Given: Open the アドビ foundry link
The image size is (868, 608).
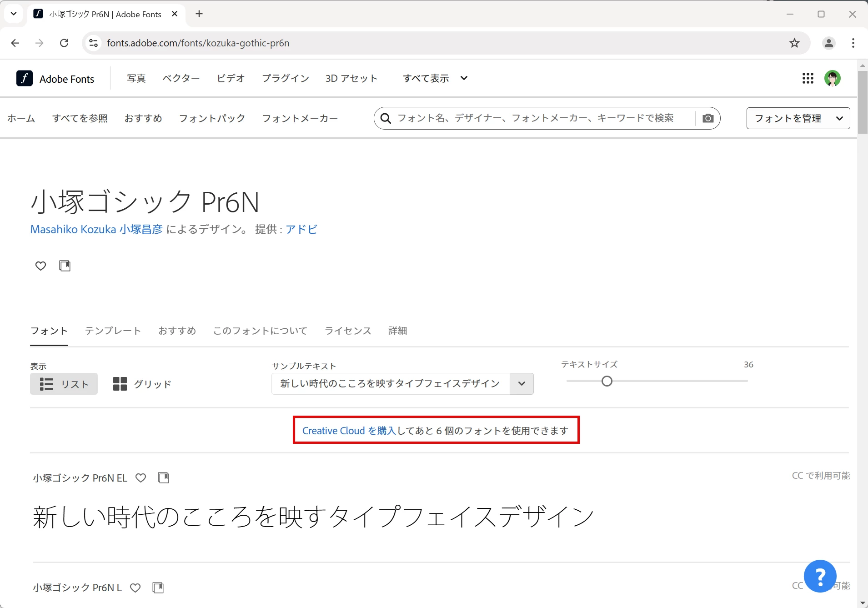Looking at the screenshot, I should (301, 229).
